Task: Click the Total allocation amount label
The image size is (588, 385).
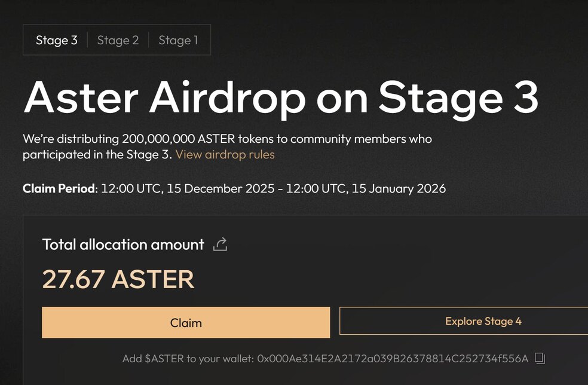Action: 123,244
